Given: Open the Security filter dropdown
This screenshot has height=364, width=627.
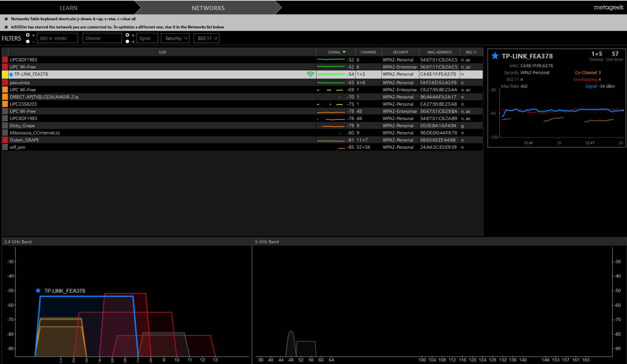Looking at the screenshot, I should coord(175,38).
